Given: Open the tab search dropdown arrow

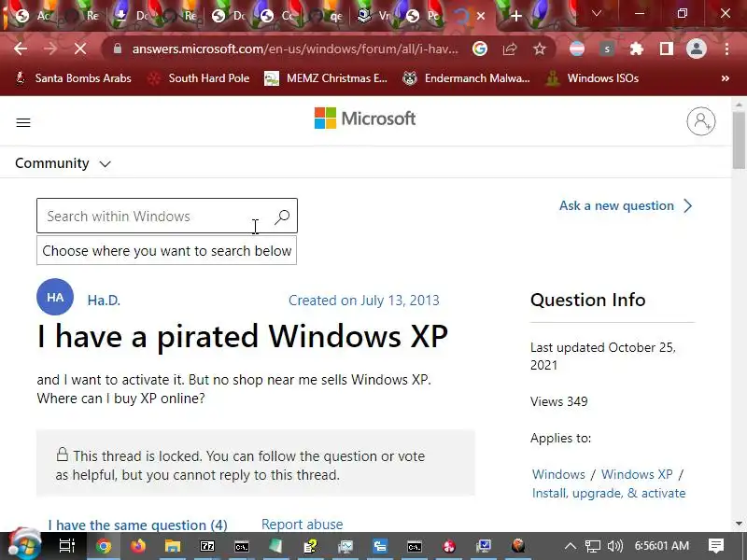Looking at the screenshot, I should [596, 14].
